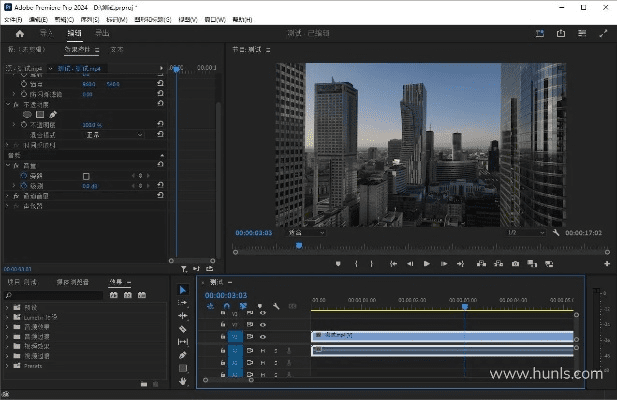Click the Home icon in header
This screenshot has height=400, width=617.
pos(20,34)
